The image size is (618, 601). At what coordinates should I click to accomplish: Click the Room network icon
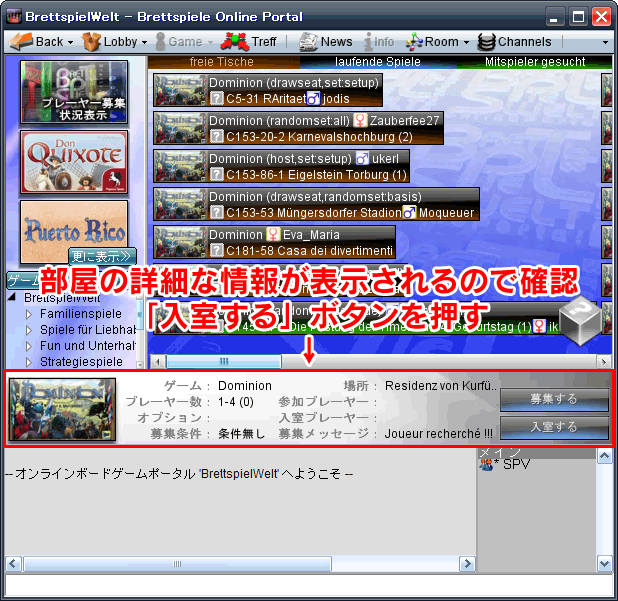coord(414,41)
